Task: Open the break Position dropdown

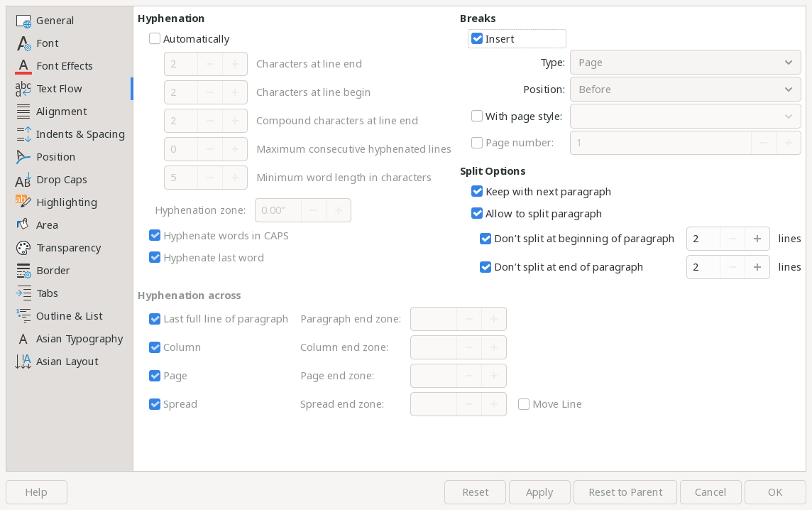Action: tap(685, 89)
